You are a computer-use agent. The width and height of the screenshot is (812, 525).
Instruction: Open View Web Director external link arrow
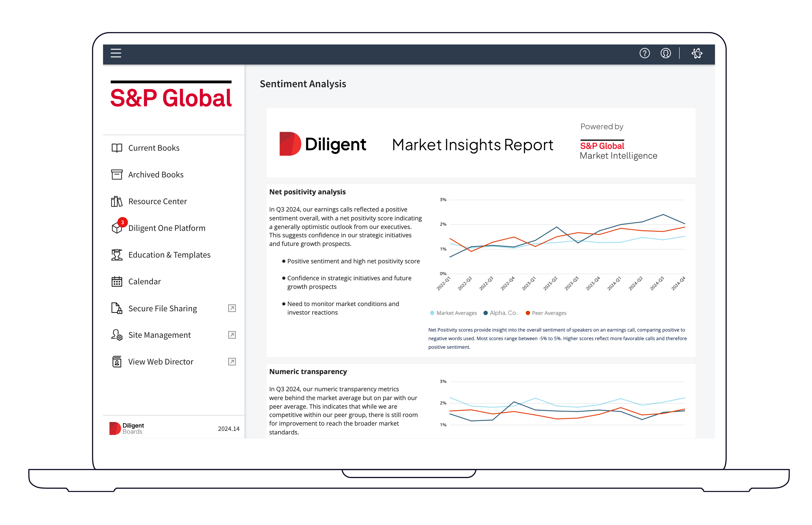[x=232, y=362]
